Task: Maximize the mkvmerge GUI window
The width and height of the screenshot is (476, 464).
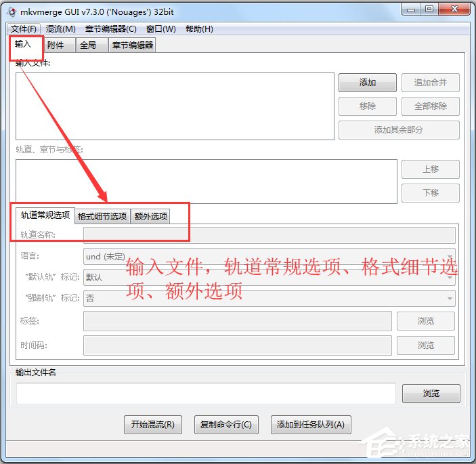Action: point(430,9)
